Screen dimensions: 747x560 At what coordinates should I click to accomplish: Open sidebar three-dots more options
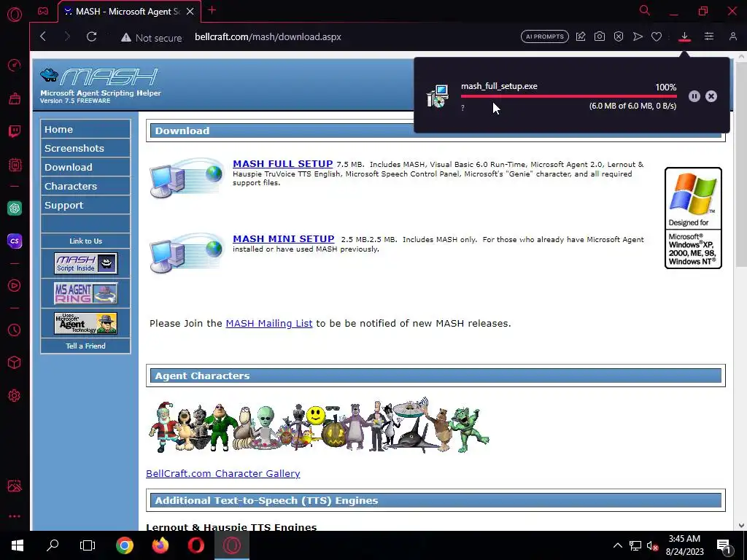tap(15, 516)
